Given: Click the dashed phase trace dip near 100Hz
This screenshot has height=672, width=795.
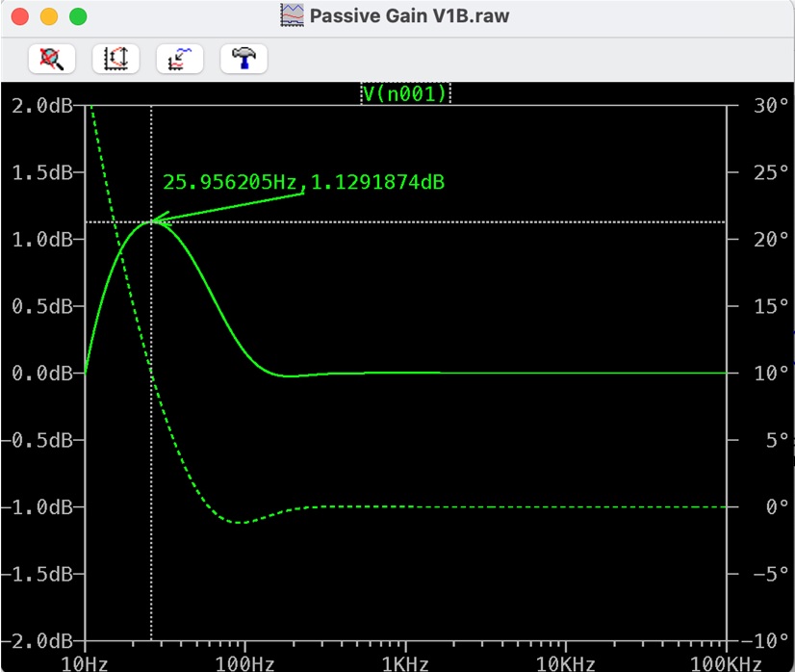Looking at the screenshot, I should 241,523.
